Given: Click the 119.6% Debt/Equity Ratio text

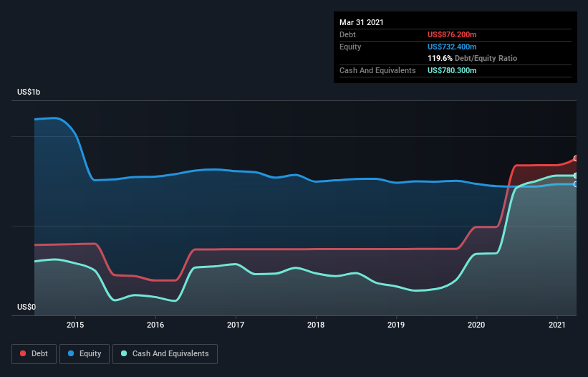Looking at the screenshot, I should [472, 59].
